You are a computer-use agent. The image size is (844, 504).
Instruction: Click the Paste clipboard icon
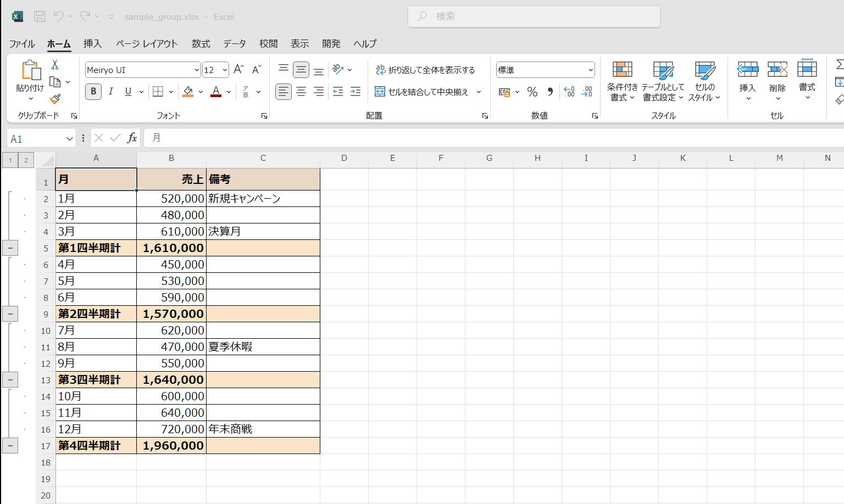click(x=31, y=70)
